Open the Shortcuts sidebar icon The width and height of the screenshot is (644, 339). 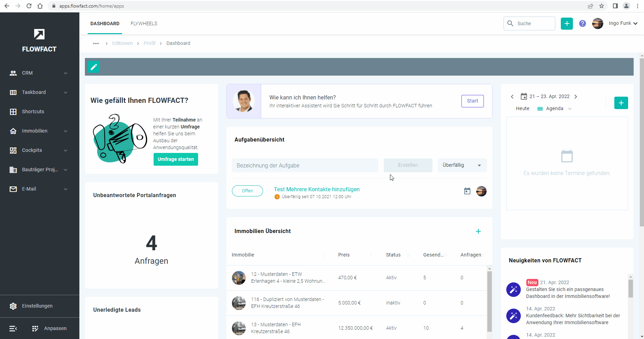point(13,112)
